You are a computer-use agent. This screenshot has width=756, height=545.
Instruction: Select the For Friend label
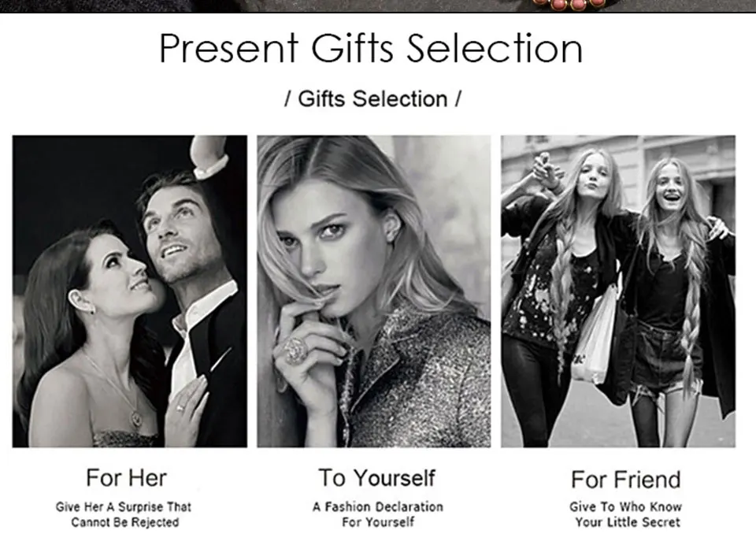click(x=626, y=480)
